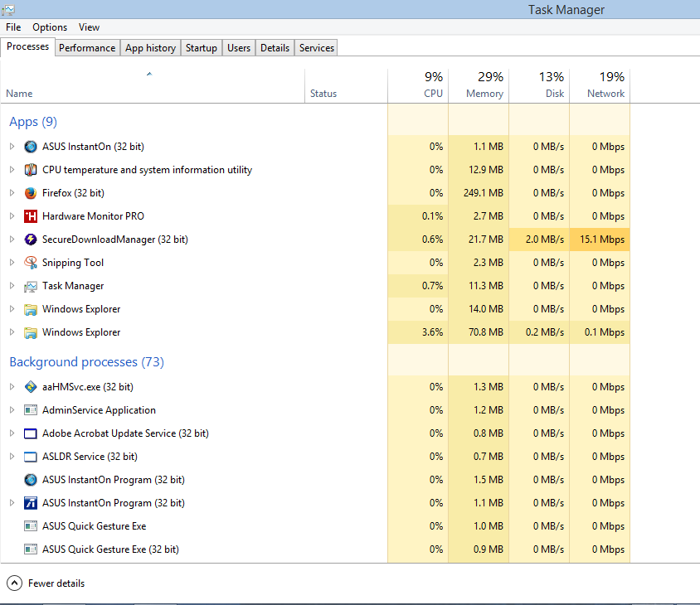
Task: Click the icon of ASUS InstantOn Program using 1.1 MB
Action: 31,503
